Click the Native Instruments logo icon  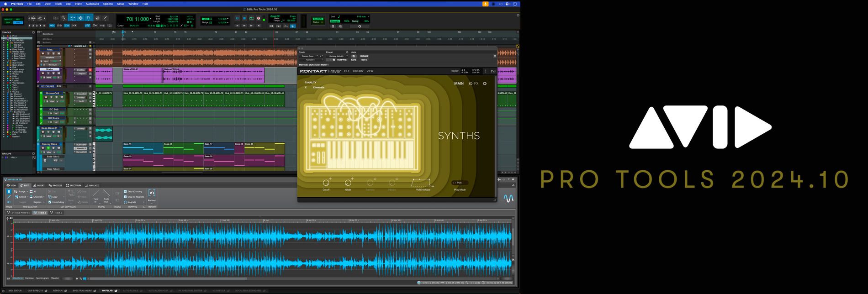[x=493, y=71]
